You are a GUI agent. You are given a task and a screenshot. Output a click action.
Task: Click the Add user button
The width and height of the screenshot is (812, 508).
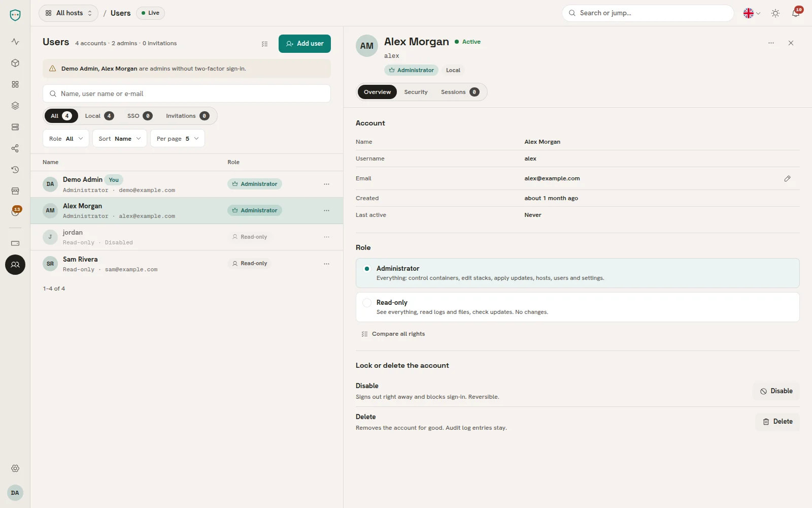pos(304,44)
